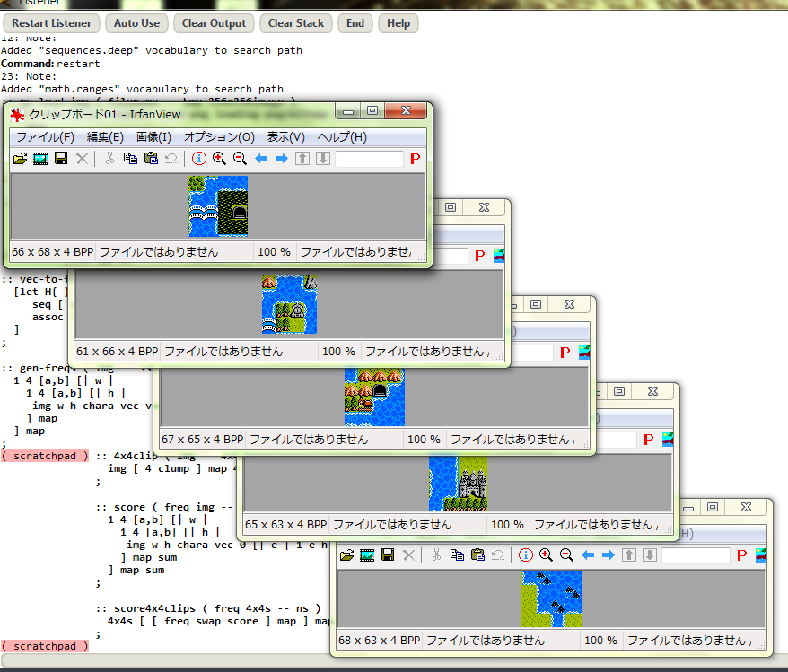
Task: Click slideshow icon in クリップボード01 toolbar
Action: coord(40,159)
